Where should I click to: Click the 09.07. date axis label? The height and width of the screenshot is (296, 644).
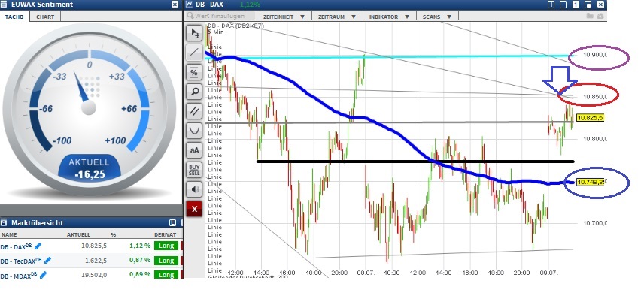pyautogui.click(x=548, y=273)
